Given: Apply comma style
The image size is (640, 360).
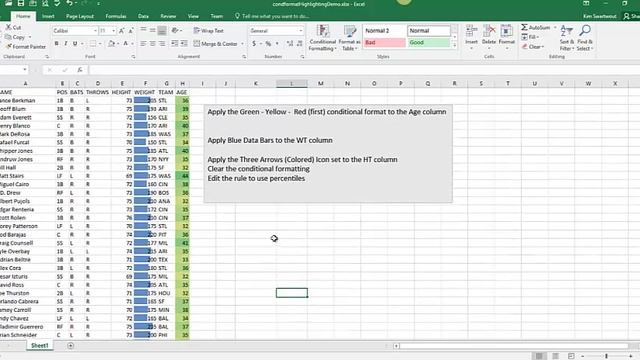Looking at the screenshot, I should 278,44.
